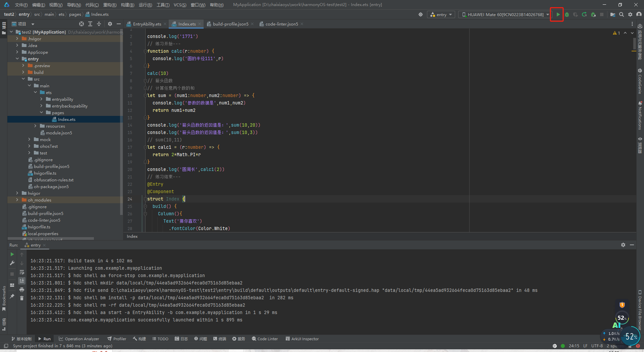Expand the AppScope folder

(17, 52)
